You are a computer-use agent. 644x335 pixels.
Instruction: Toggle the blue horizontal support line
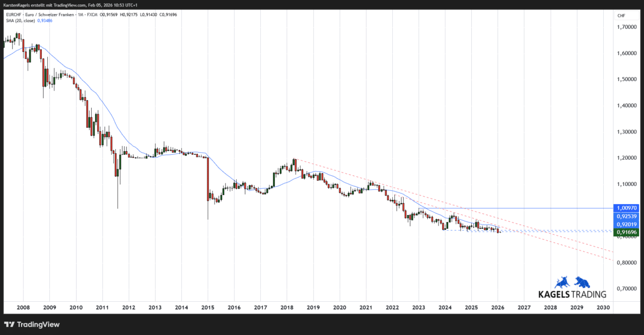point(537,208)
